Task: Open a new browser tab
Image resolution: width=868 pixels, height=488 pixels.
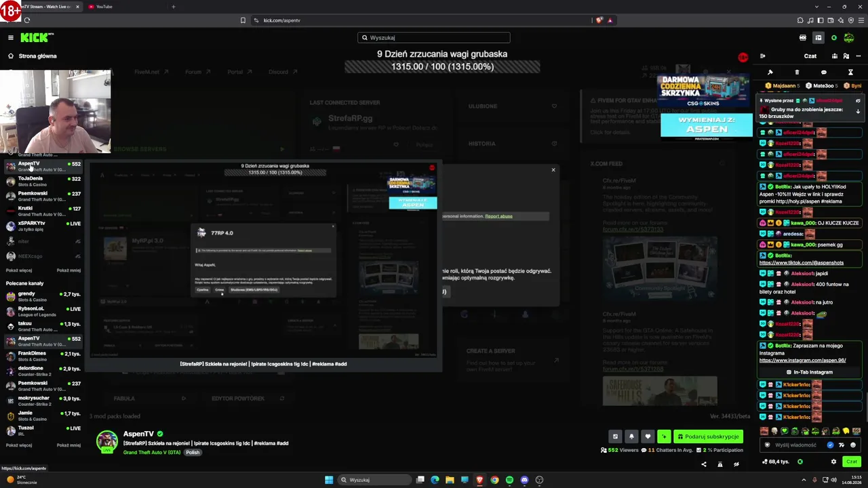Action: point(174,7)
